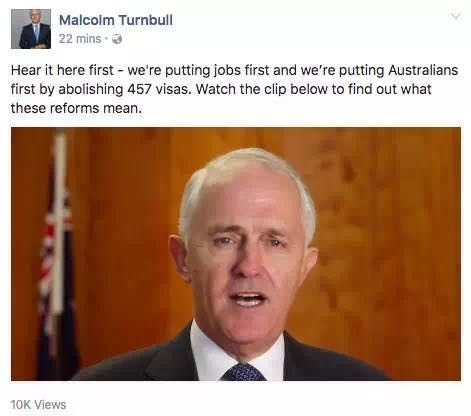Click the blue dotted tie in the video
This screenshot has height=416, width=471.
pos(244,372)
